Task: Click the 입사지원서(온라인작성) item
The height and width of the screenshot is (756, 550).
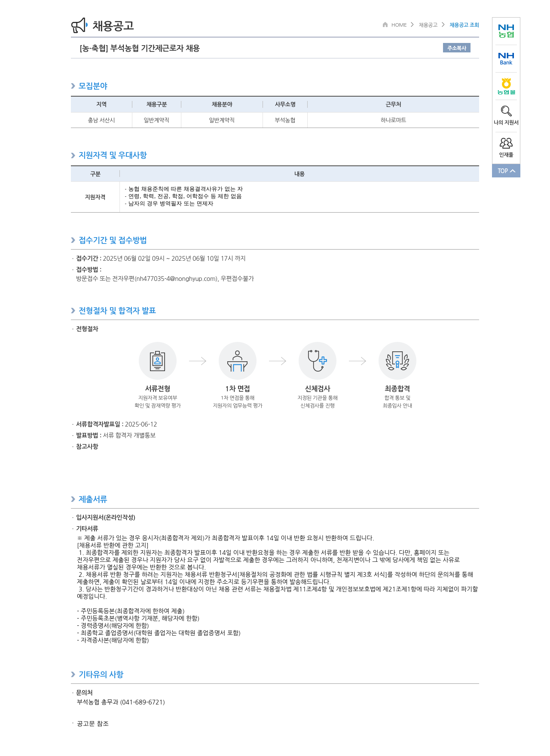Action: coord(106,517)
